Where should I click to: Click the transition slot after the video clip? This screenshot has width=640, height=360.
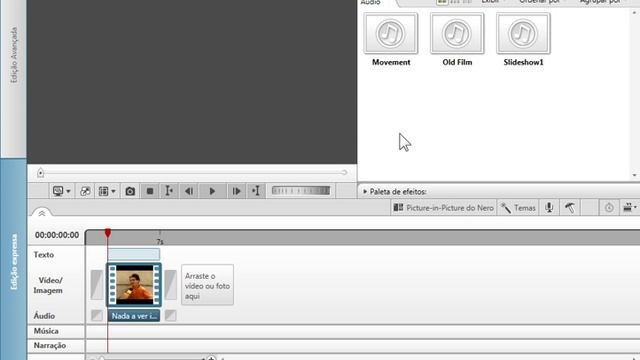pyautogui.click(x=171, y=285)
